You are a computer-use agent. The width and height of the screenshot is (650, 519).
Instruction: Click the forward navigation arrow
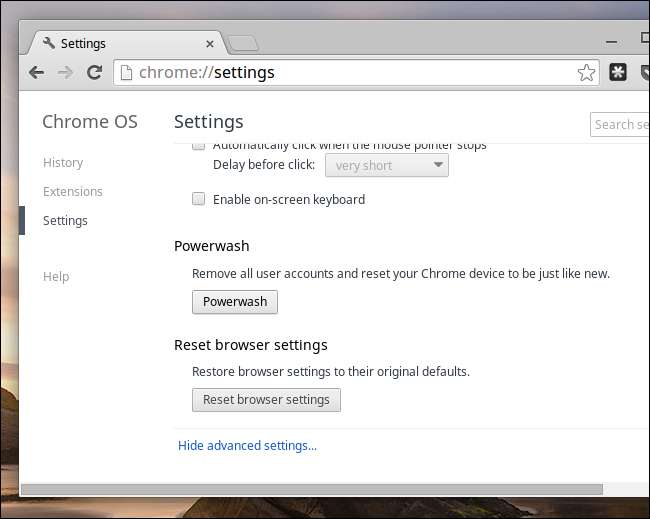click(65, 73)
